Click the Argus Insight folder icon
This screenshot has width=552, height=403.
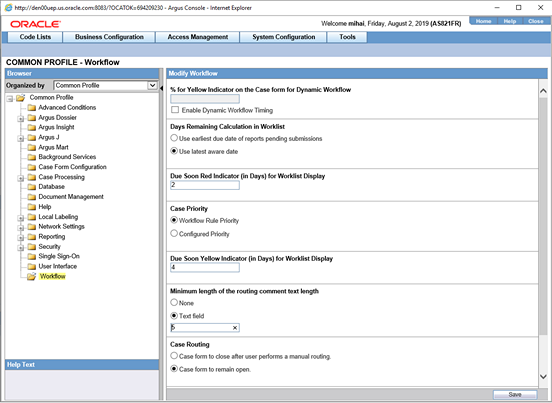coord(32,127)
